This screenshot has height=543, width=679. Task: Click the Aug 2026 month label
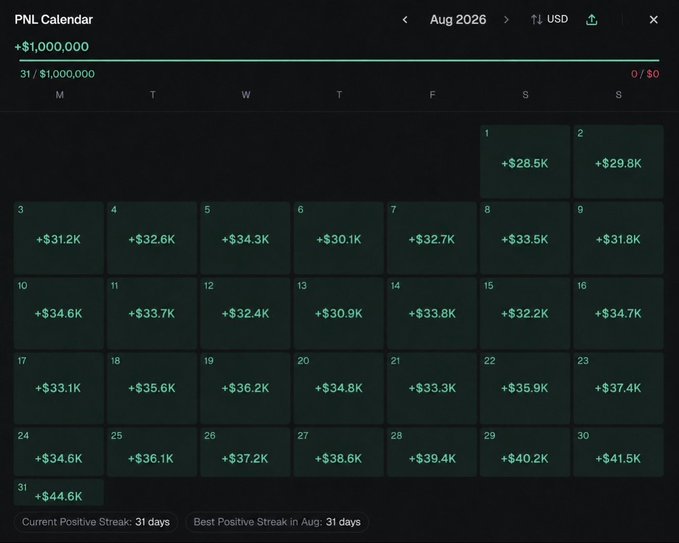pos(458,19)
